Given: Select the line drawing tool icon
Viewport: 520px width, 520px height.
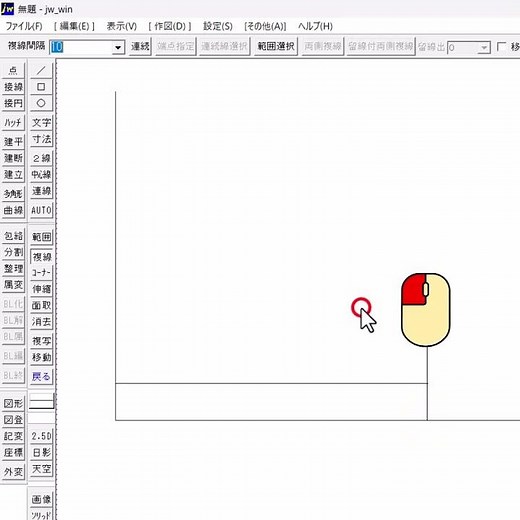Looking at the screenshot, I should [x=41, y=70].
